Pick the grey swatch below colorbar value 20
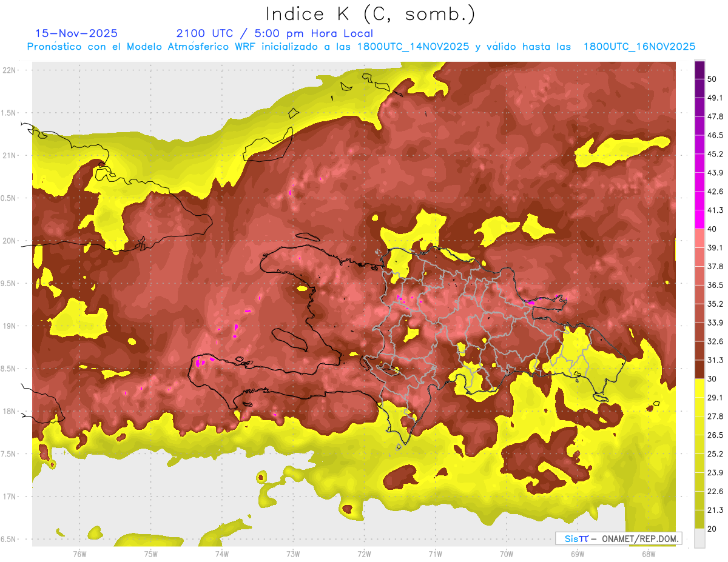The image size is (728, 562). tap(699, 538)
